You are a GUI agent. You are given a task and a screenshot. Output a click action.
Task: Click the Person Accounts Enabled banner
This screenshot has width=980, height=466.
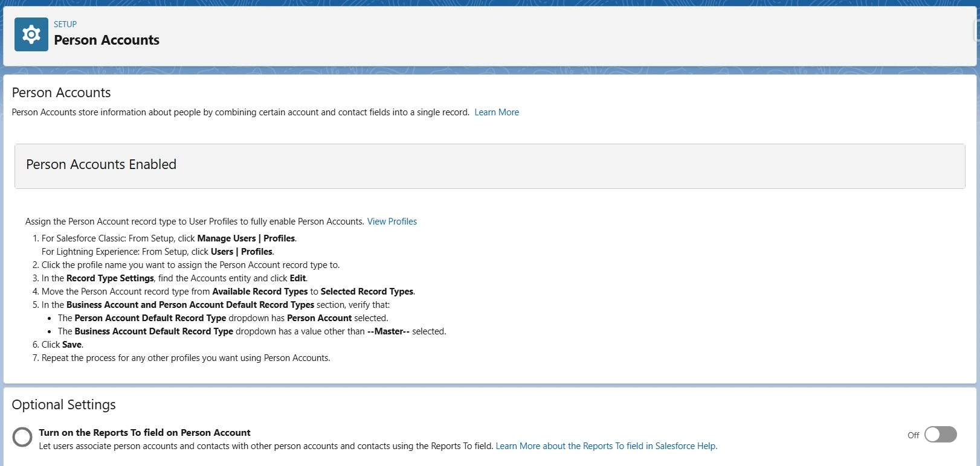tap(490, 166)
